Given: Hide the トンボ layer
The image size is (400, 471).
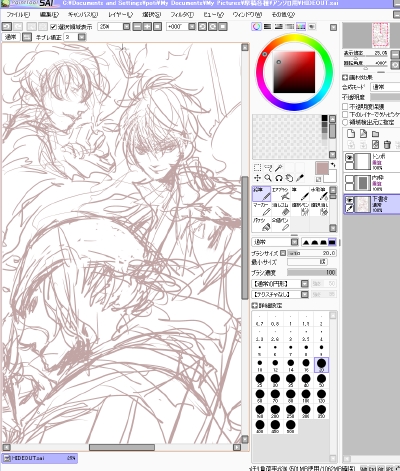Looking at the screenshot, I should pyautogui.click(x=349, y=157).
